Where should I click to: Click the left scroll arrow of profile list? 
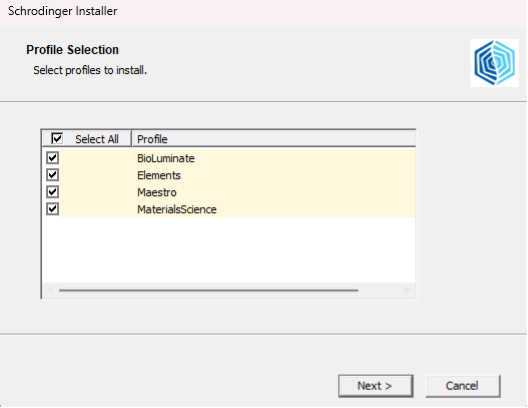(50, 290)
